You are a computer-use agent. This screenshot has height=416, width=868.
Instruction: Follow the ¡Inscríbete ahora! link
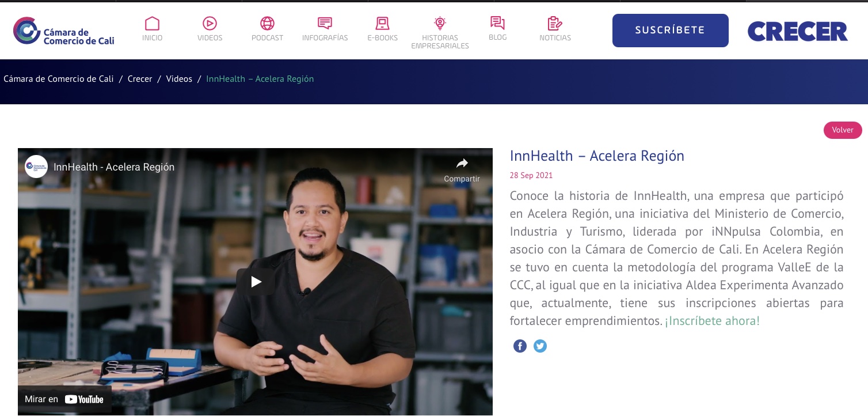[712, 321]
